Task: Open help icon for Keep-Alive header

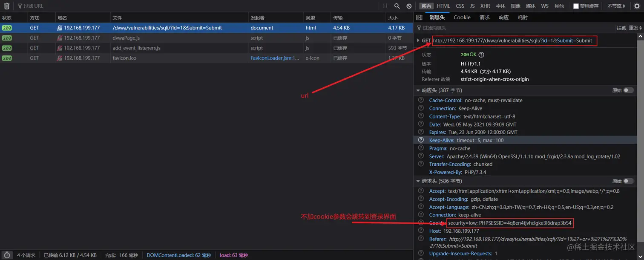Action: pos(421,140)
